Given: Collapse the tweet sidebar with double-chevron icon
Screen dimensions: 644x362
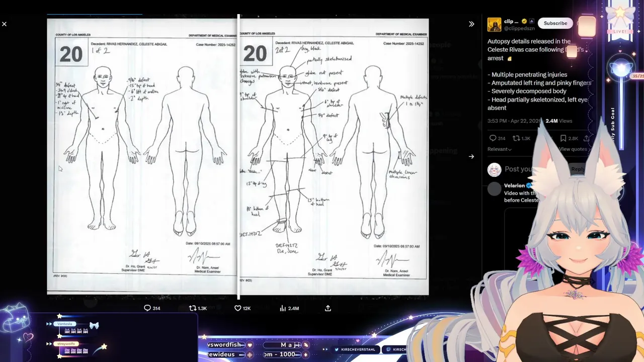Looking at the screenshot, I should (471, 24).
